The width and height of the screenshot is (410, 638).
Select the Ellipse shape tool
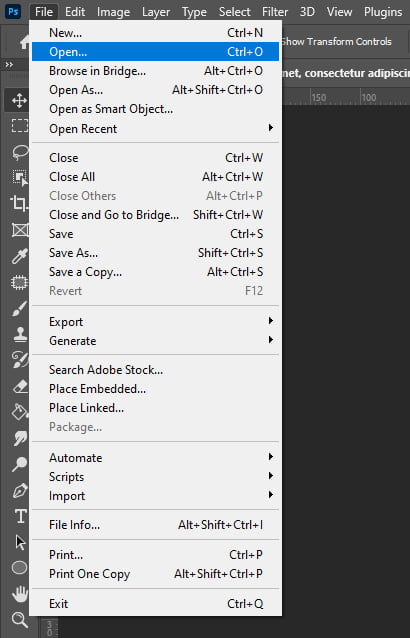19,567
